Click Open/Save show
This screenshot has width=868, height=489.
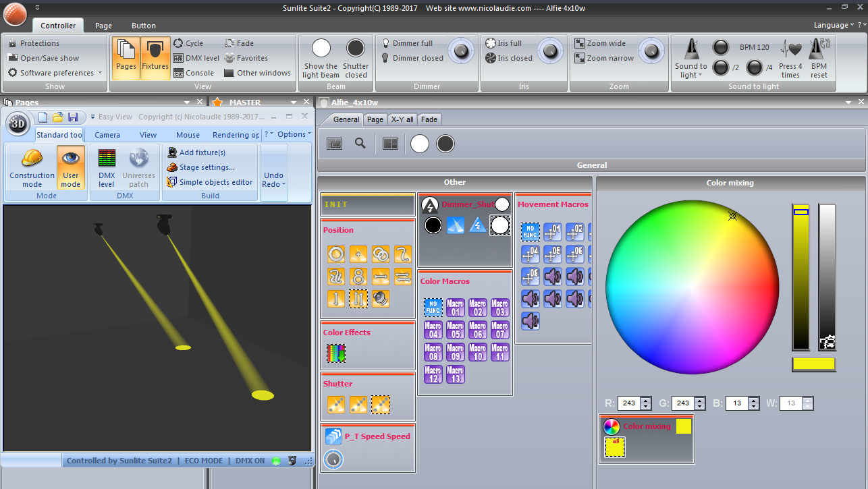click(49, 58)
